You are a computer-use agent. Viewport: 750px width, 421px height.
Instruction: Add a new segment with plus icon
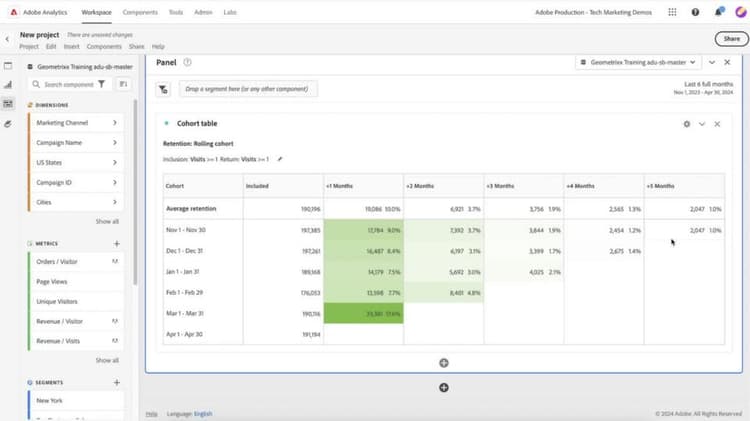(117, 382)
